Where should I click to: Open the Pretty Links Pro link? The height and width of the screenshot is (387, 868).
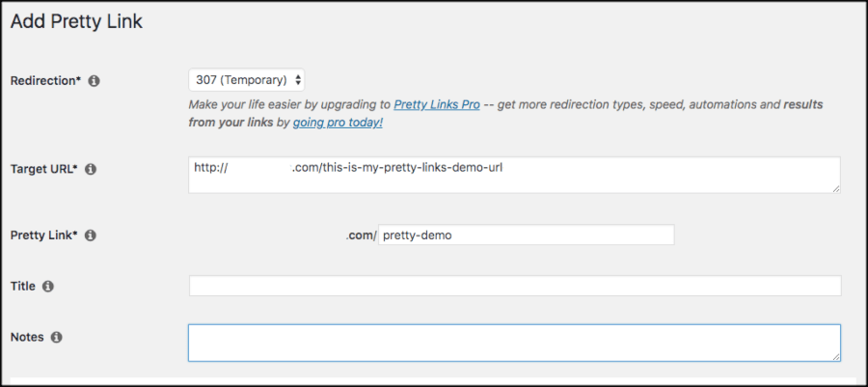coord(436,104)
